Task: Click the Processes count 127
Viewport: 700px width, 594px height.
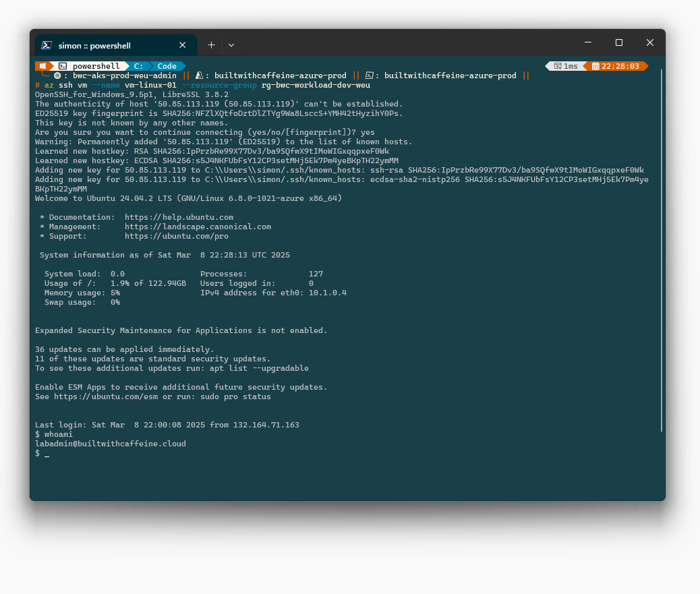Action: [316, 274]
